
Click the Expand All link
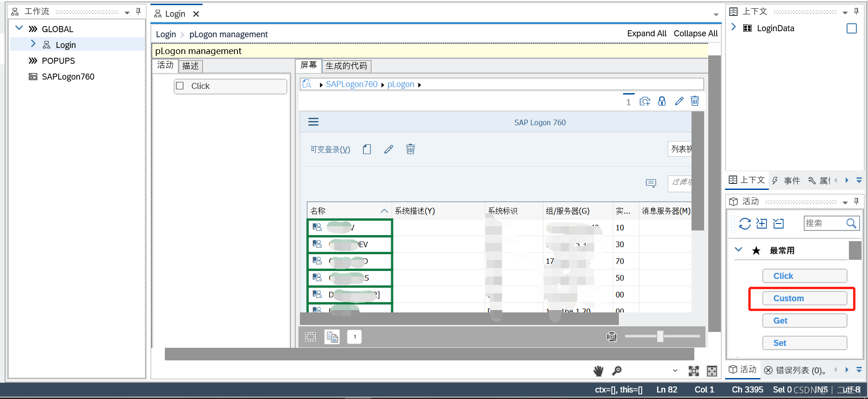click(x=647, y=34)
